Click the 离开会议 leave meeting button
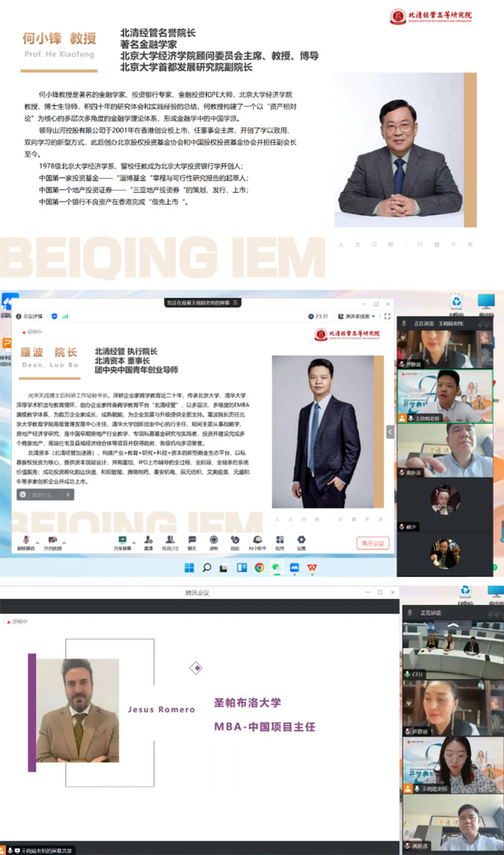 [372, 543]
